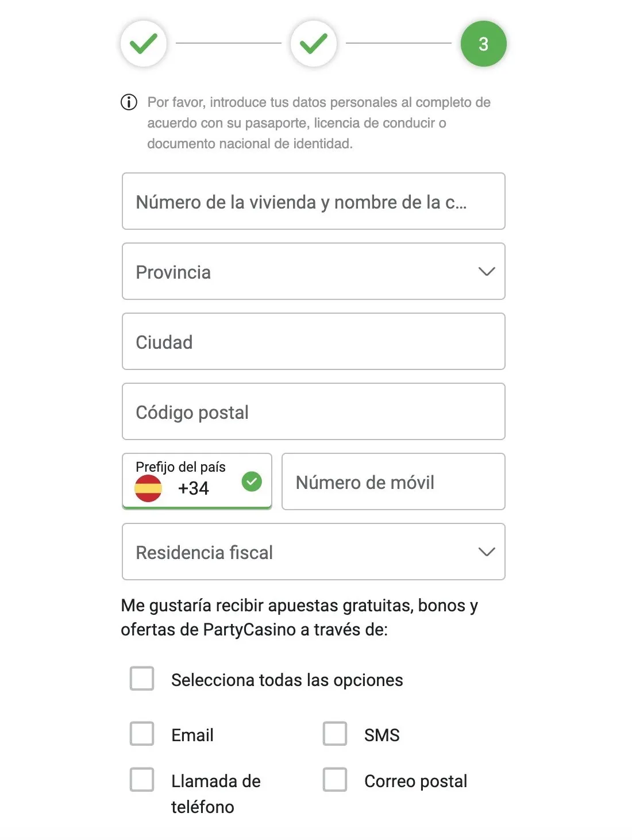
Task: Click the first completed step checkmark
Action: coord(144,44)
